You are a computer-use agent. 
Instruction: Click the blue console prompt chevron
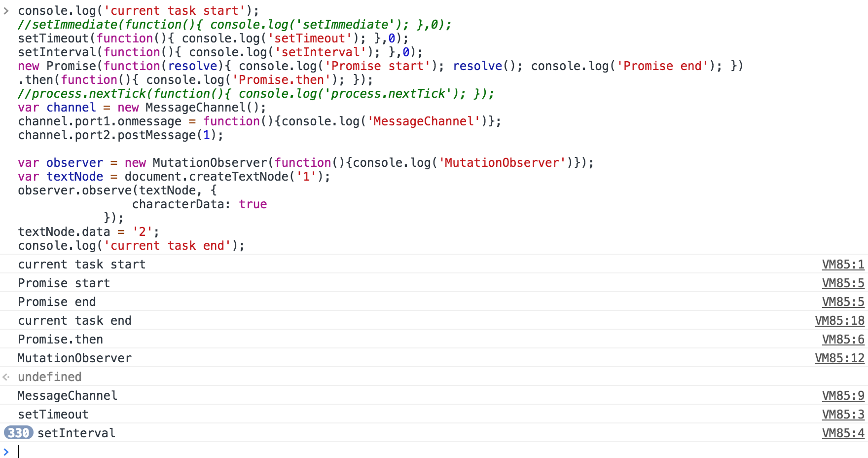click(x=6, y=452)
